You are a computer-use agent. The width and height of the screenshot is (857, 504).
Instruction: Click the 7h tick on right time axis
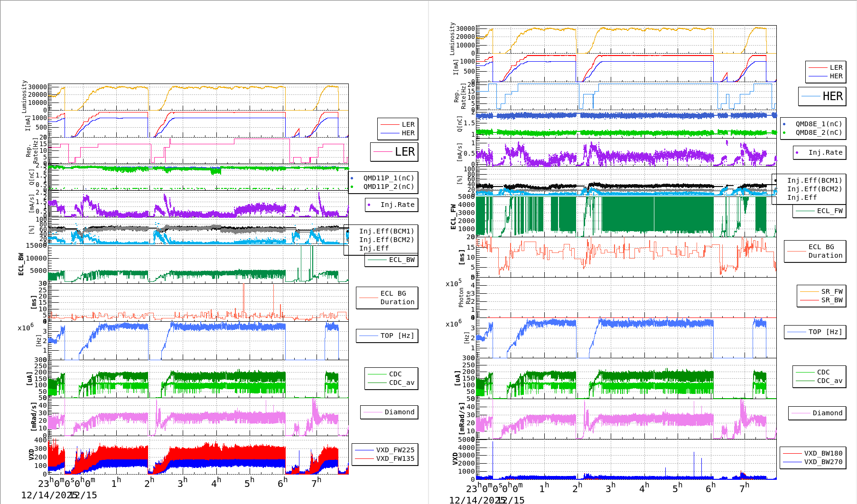[744, 487]
